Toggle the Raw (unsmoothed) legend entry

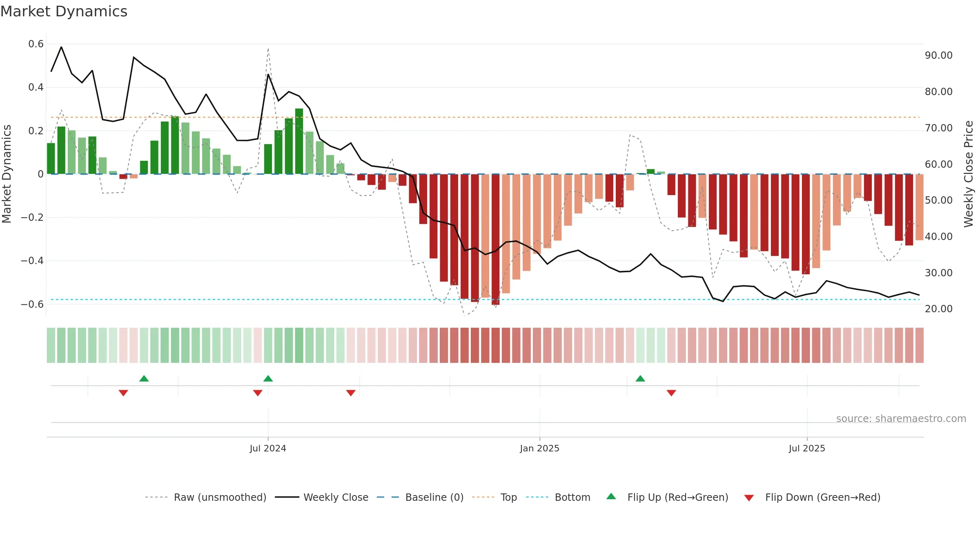[206, 497]
